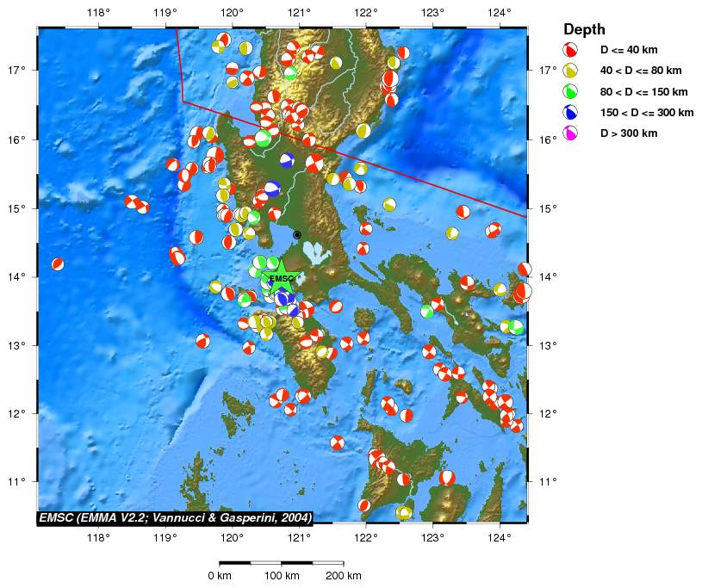This screenshot has height=588, width=702.
Task: Click the 17° latitude label on right axis
Action: coord(548,70)
